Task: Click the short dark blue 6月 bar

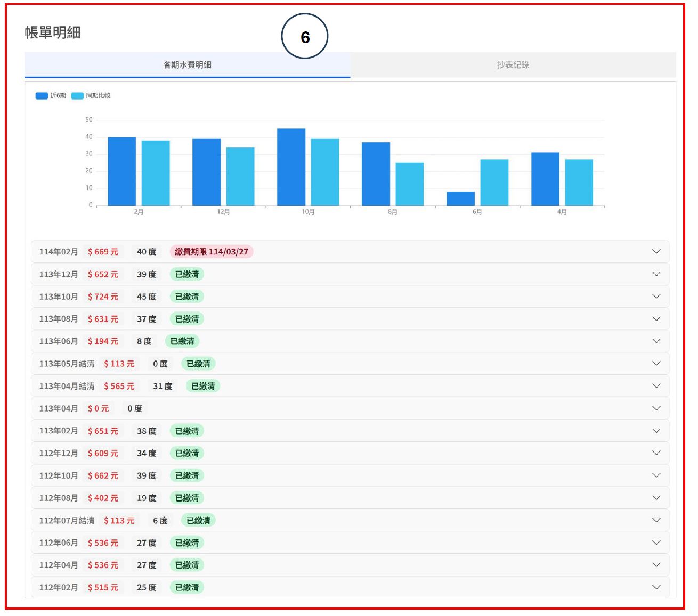Action: click(461, 199)
